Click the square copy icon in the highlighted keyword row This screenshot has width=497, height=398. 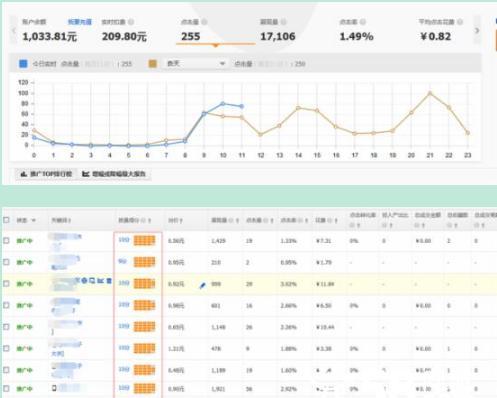(92, 281)
